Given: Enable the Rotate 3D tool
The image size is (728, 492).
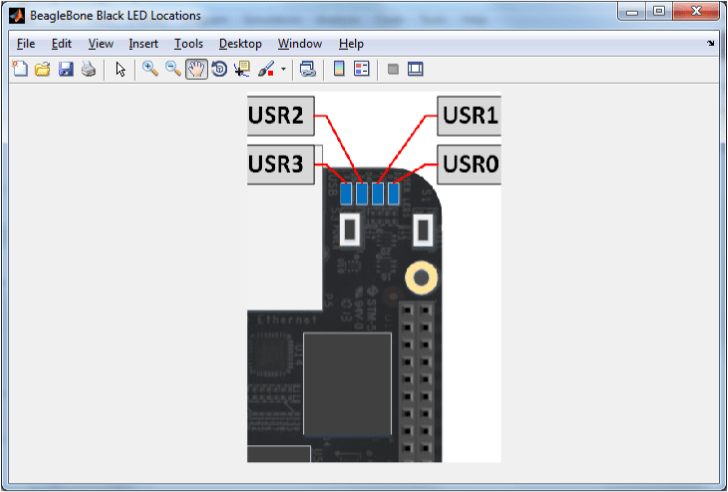Looking at the screenshot, I should [219, 69].
